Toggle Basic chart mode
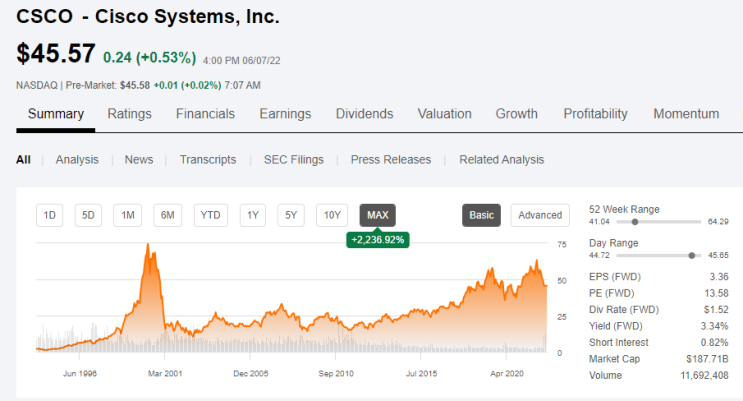This screenshot has width=743, height=401. (481, 215)
